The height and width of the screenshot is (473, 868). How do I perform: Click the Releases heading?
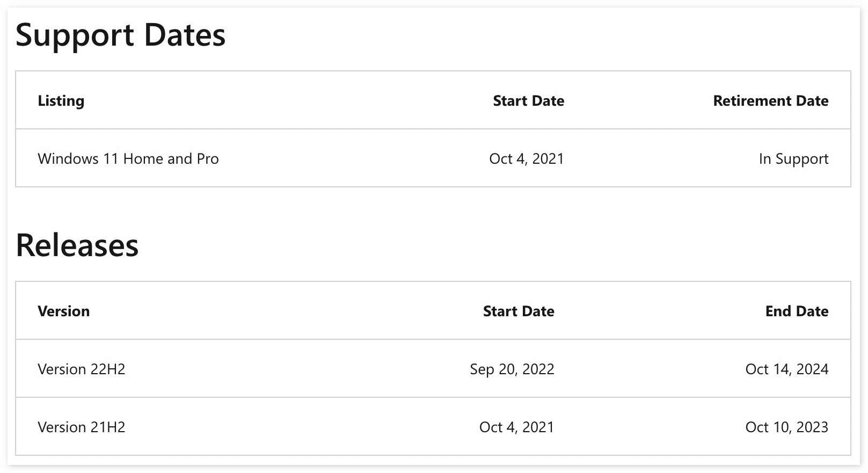tap(77, 246)
